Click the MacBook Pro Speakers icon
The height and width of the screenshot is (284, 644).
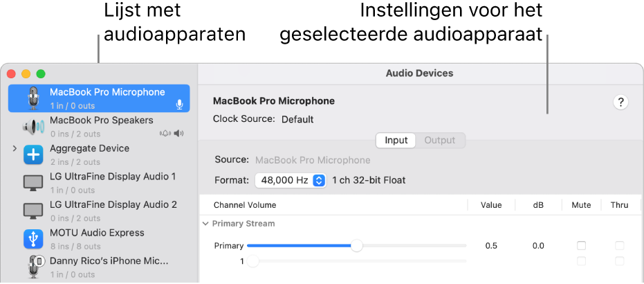click(x=33, y=127)
